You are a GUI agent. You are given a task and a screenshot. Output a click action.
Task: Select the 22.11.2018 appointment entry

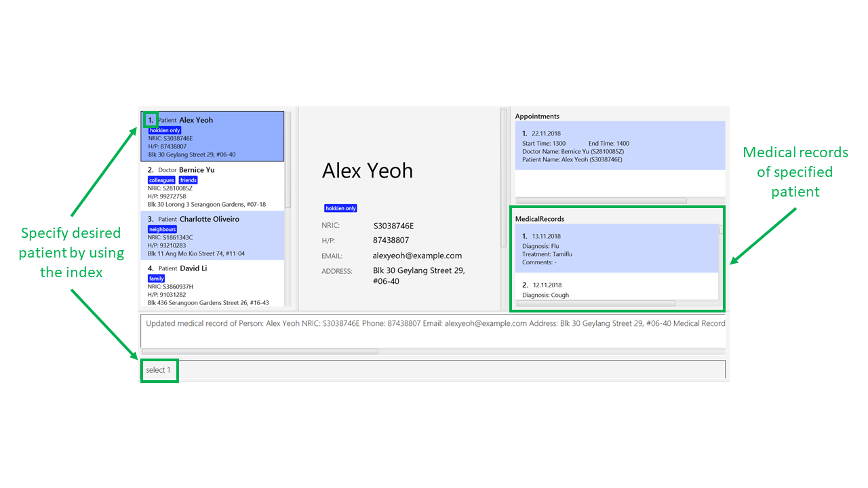coord(620,146)
